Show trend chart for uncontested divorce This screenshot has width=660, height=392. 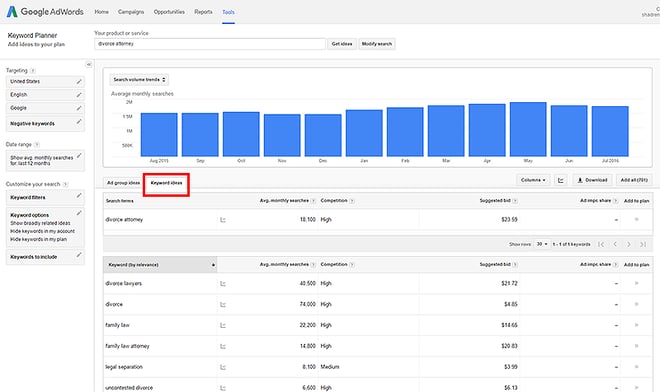click(x=223, y=388)
